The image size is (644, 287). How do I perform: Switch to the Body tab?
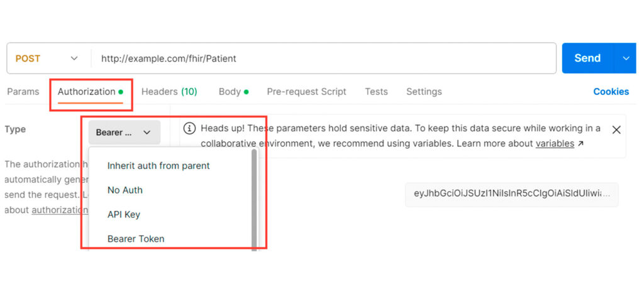coord(230,92)
